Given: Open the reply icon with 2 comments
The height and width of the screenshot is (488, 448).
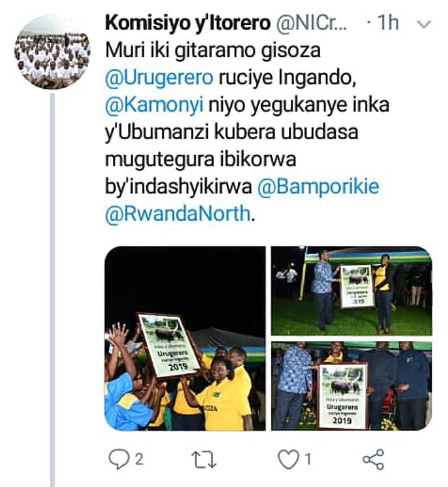Looking at the screenshot, I should point(118,459).
